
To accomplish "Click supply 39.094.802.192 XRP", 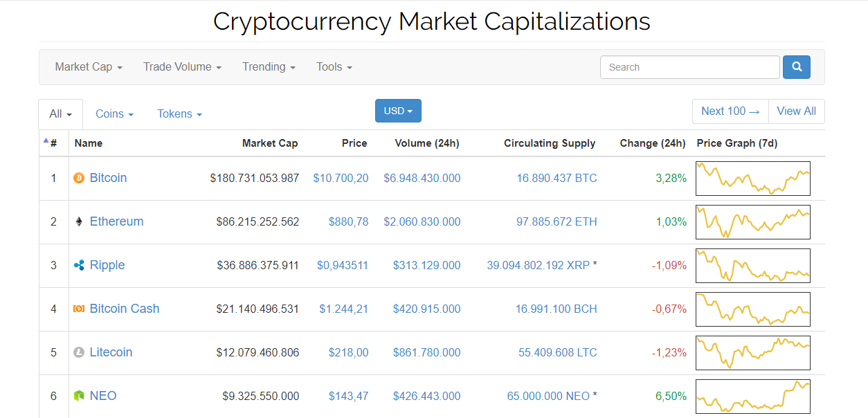I will (539, 265).
